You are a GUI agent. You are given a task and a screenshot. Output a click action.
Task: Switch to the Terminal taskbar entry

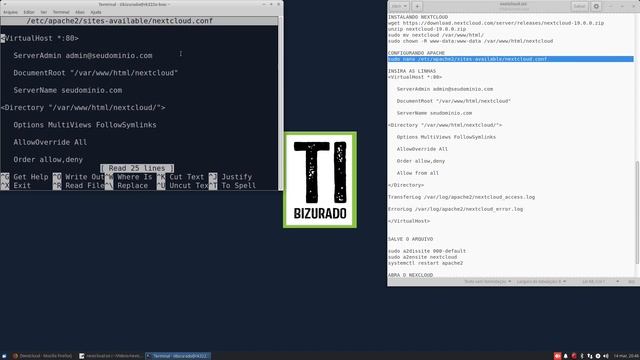(178, 356)
